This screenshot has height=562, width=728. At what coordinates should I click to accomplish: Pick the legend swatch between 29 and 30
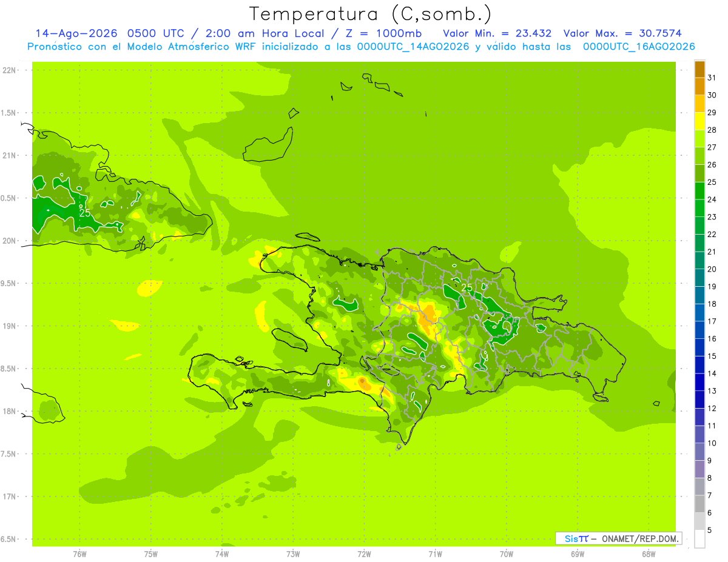point(699,104)
